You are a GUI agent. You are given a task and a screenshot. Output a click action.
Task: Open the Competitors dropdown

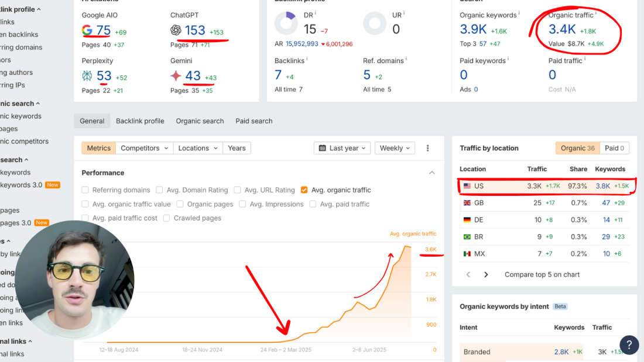pyautogui.click(x=144, y=148)
